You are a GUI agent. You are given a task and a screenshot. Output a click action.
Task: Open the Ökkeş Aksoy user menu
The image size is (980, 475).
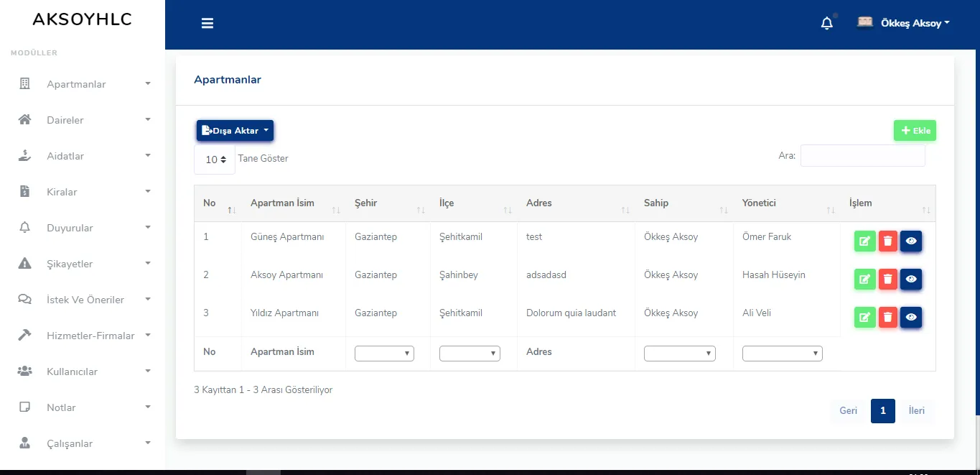pyautogui.click(x=903, y=23)
